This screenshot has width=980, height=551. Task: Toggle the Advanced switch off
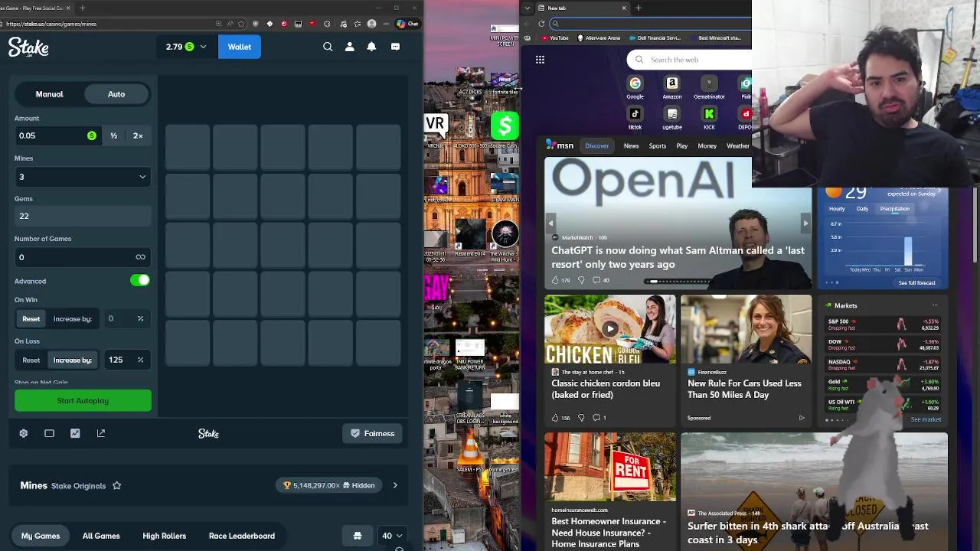point(140,281)
